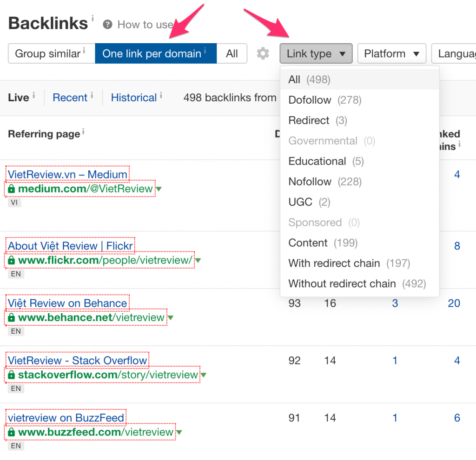Open stackoverflow.com/story/vietreview URL link
The image size is (476, 460).
point(108,375)
